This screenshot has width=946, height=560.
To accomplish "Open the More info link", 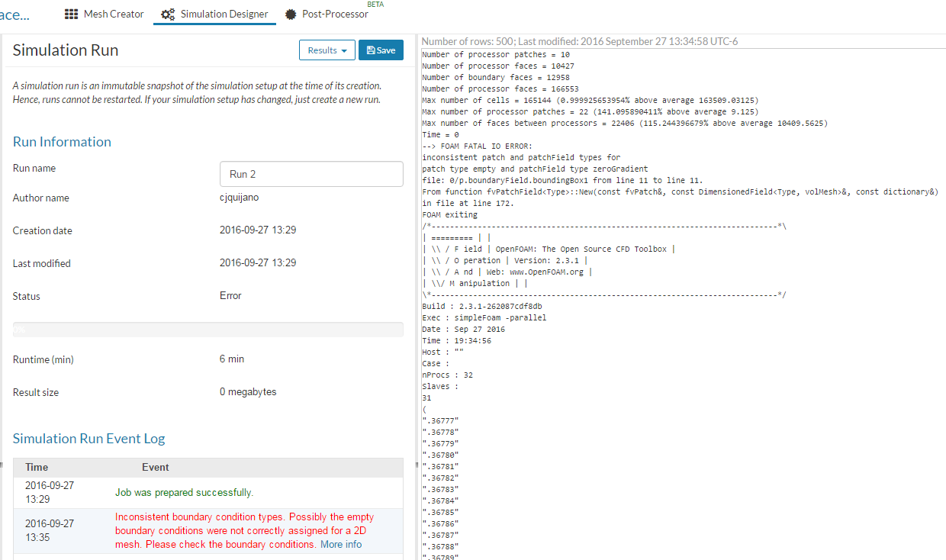I will pyautogui.click(x=341, y=545).
